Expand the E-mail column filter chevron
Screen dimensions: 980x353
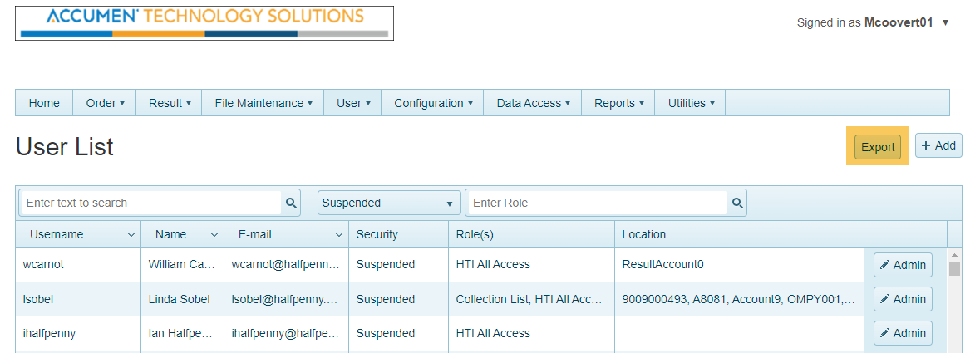click(x=338, y=235)
